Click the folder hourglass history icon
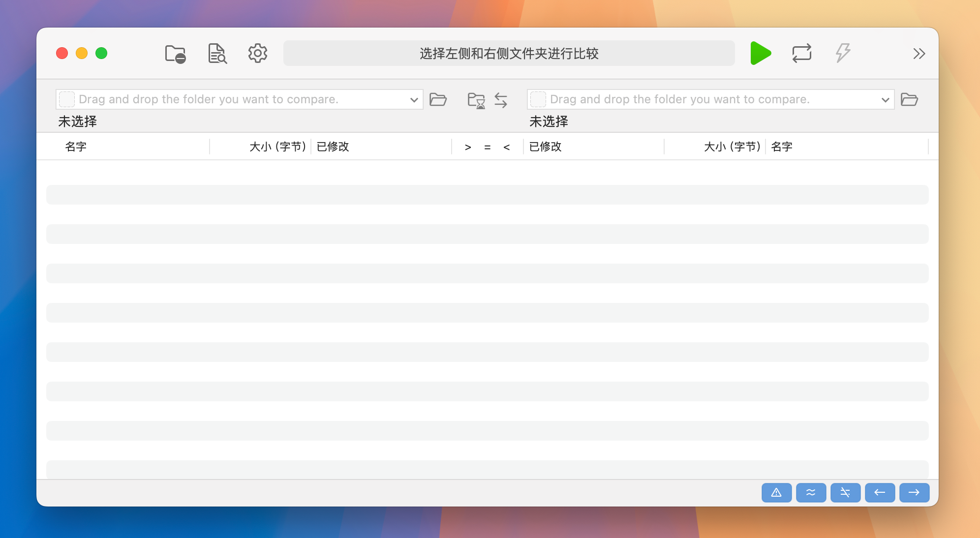Image resolution: width=980 pixels, height=538 pixels. (476, 100)
